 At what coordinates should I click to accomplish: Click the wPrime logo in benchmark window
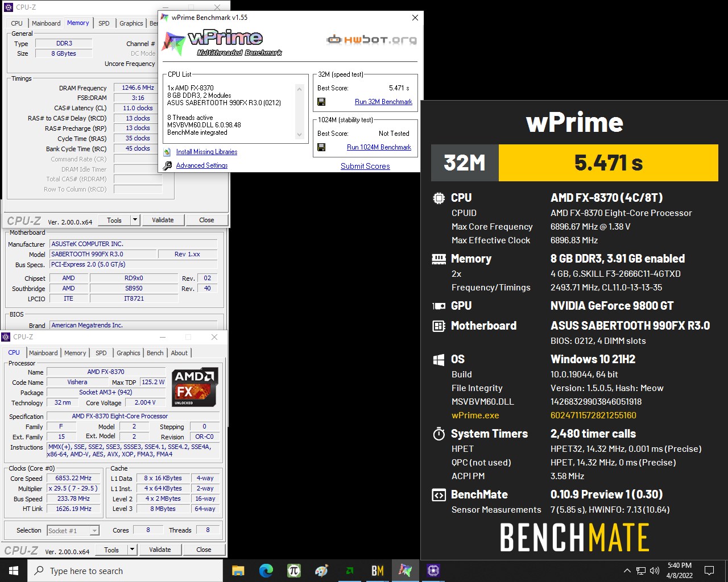tap(223, 43)
